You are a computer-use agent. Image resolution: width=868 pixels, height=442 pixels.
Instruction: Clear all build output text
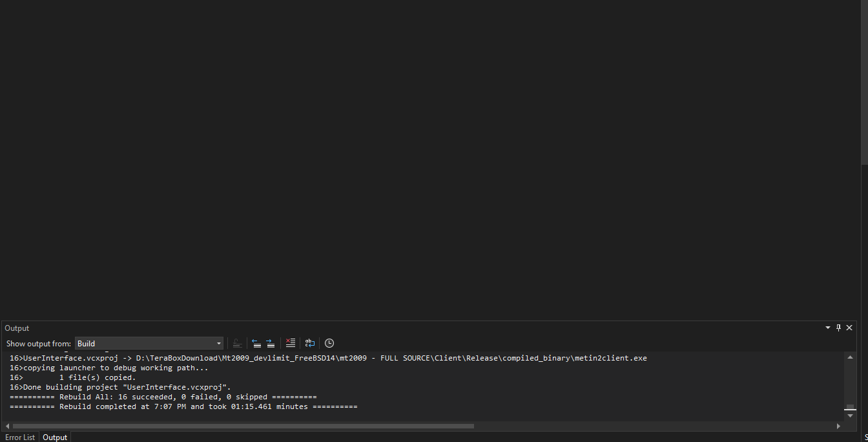(290, 343)
